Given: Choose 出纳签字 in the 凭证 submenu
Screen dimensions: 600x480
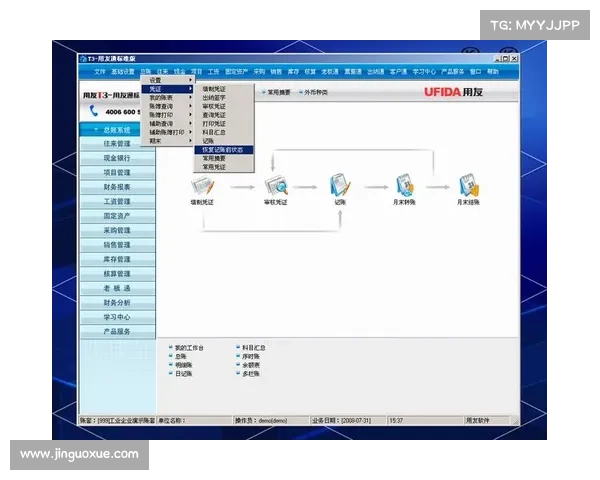Looking at the screenshot, I should pyautogui.click(x=223, y=98).
